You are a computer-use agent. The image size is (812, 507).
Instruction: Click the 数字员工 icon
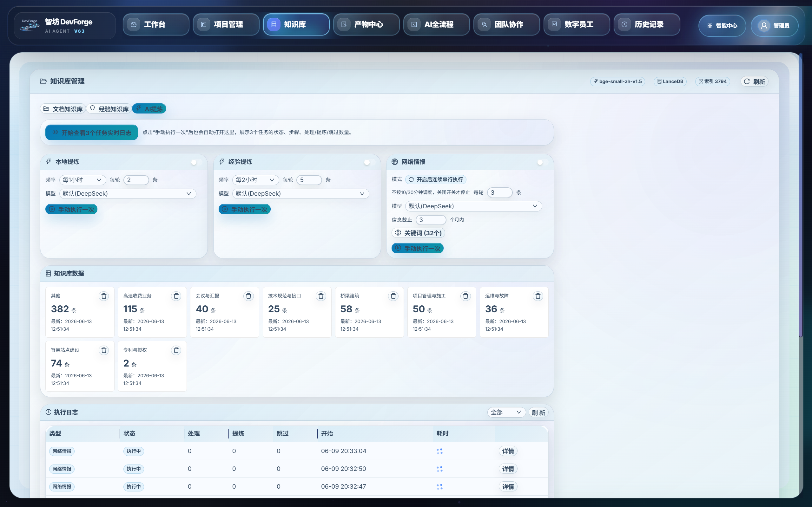point(554,24)
